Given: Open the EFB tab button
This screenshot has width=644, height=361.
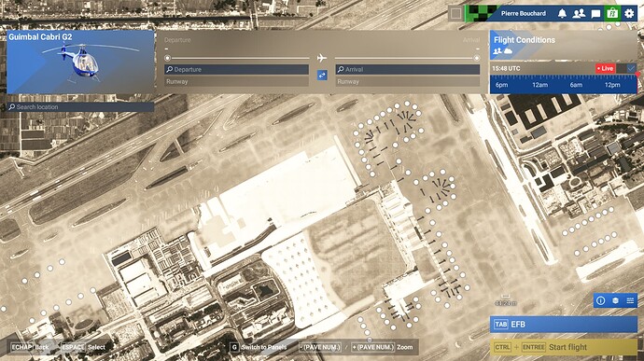Looking at the screenshot, I should pyautogui.click(x=564, y=325).
